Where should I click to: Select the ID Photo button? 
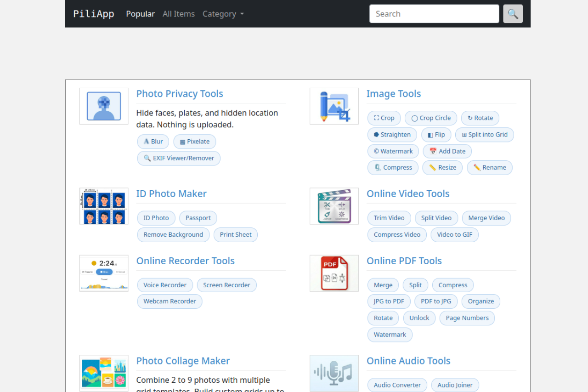156,218
